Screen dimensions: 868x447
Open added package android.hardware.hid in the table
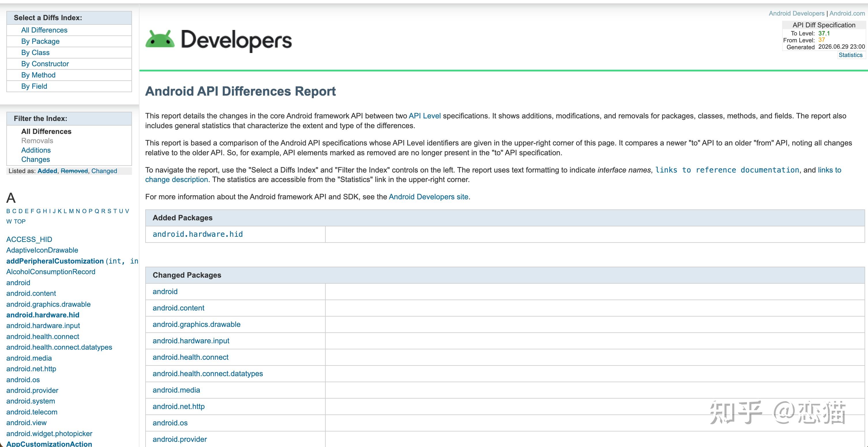[x=197, y=234]
